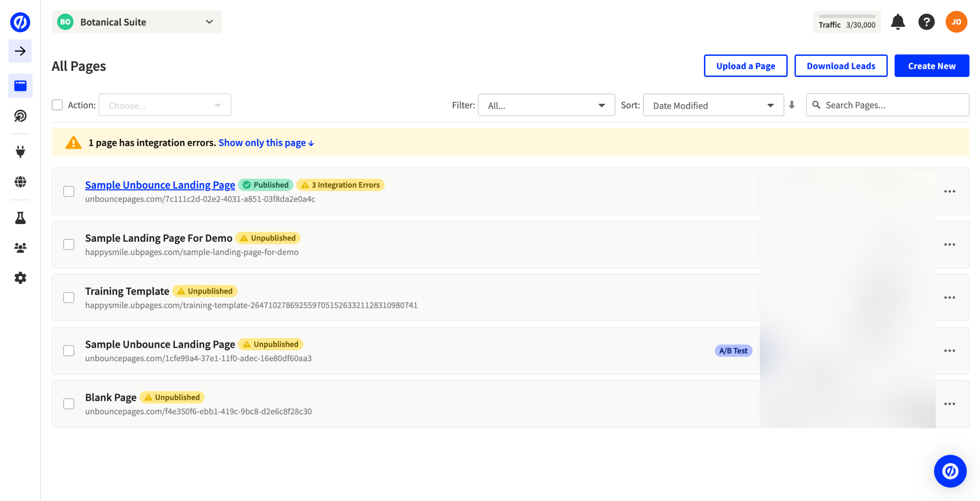Open the domains globe icon
Screen dimensions: 980x501
point(20,182)
